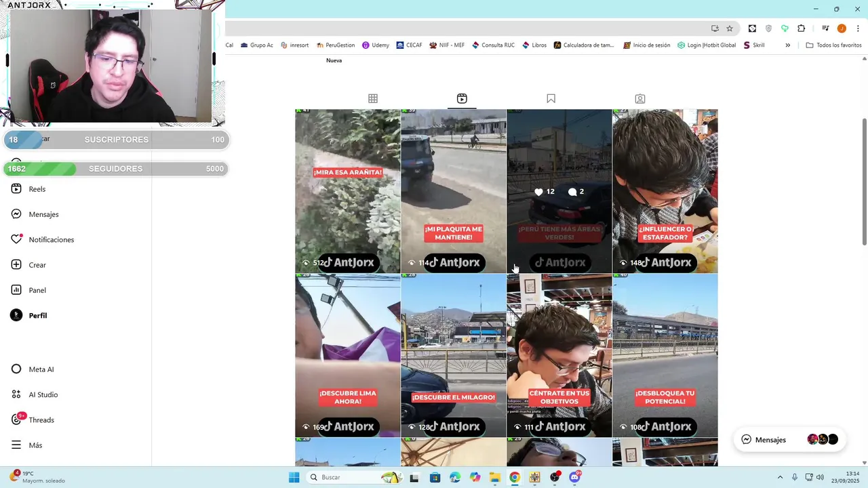This screenshot has width=868, height=488.
Task: Click the taskbar volume icon
Action: [820, 477]
